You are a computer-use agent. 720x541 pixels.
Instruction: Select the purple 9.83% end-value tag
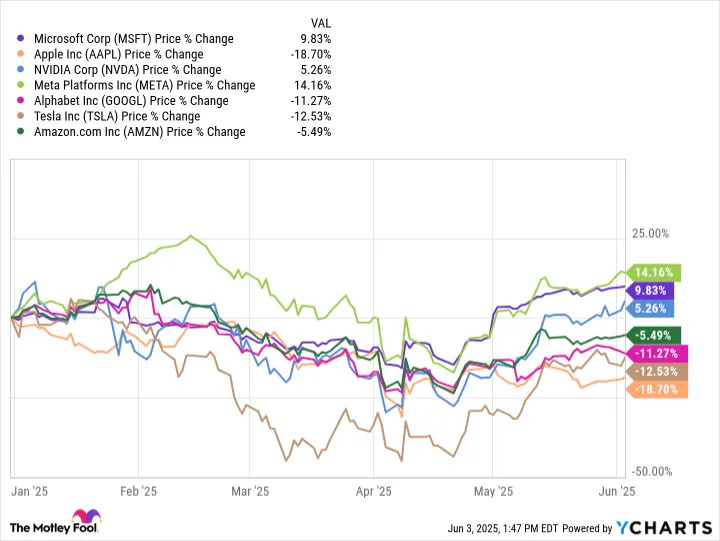[651, 291]
